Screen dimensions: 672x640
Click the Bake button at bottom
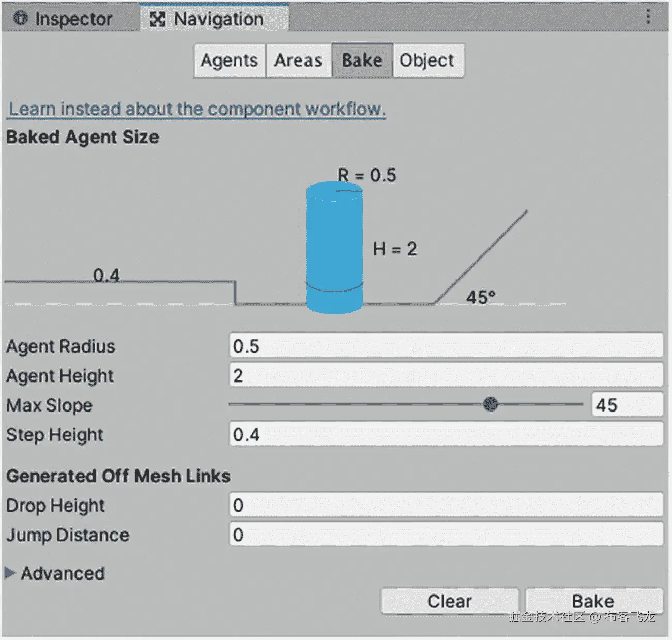pyautogui.click(x=594, y=601)
